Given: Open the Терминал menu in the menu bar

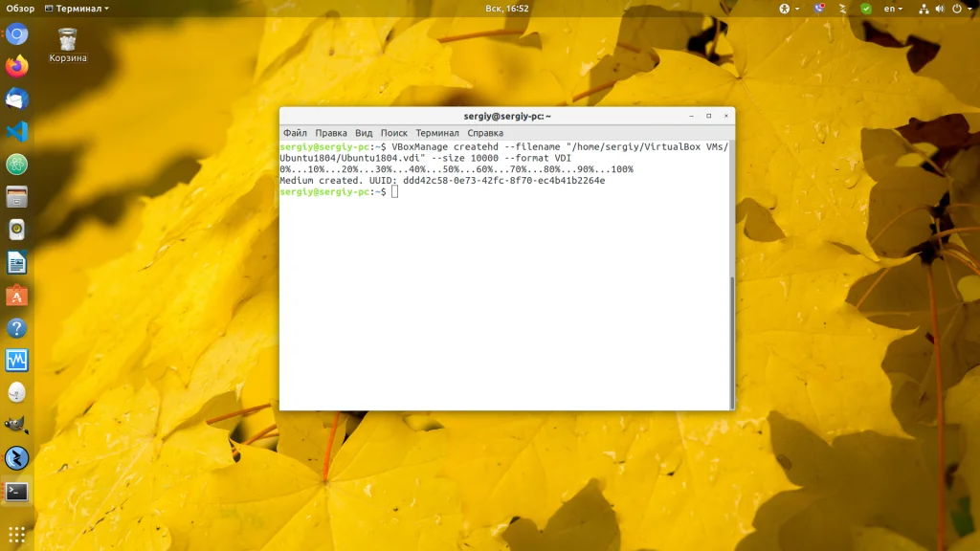Looking at the screenshot, I should pyautogui.click(x=437, y=133).
